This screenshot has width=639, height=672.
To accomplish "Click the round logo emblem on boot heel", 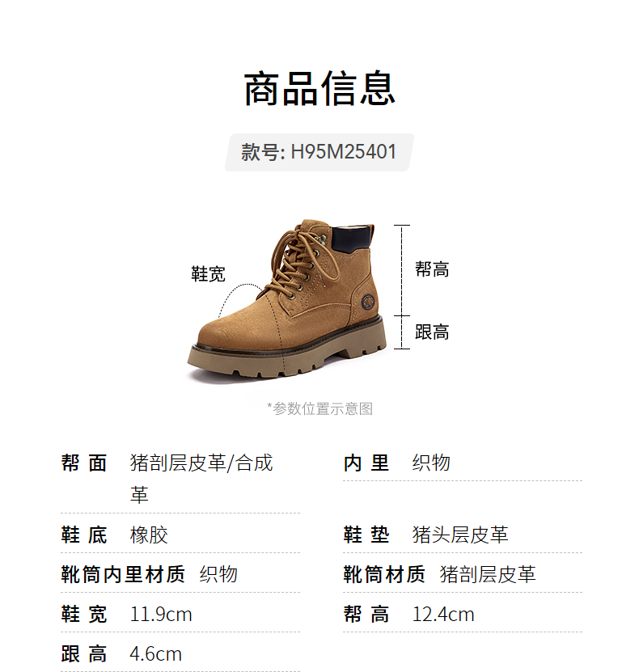I will pyautogui.click(x=368, y=302).
